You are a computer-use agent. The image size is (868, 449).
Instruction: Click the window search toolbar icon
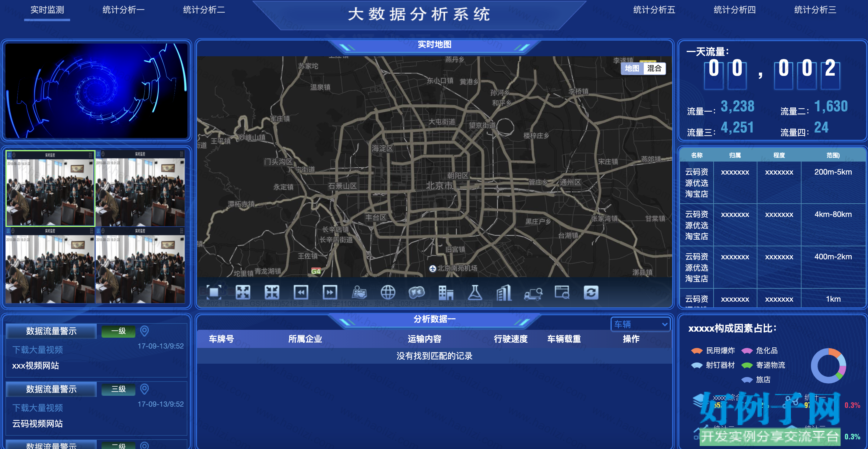click(x=562, y=292)
